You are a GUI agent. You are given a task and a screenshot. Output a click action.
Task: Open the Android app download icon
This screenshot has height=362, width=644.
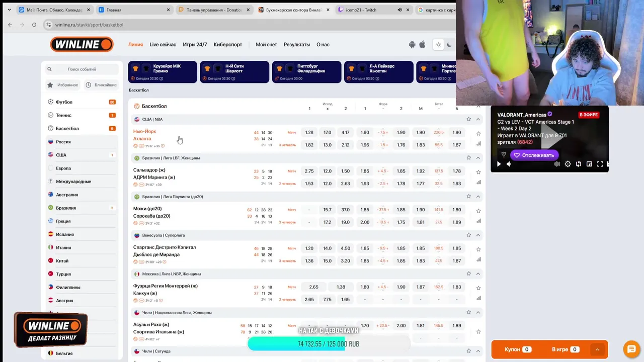pos(413,45)
